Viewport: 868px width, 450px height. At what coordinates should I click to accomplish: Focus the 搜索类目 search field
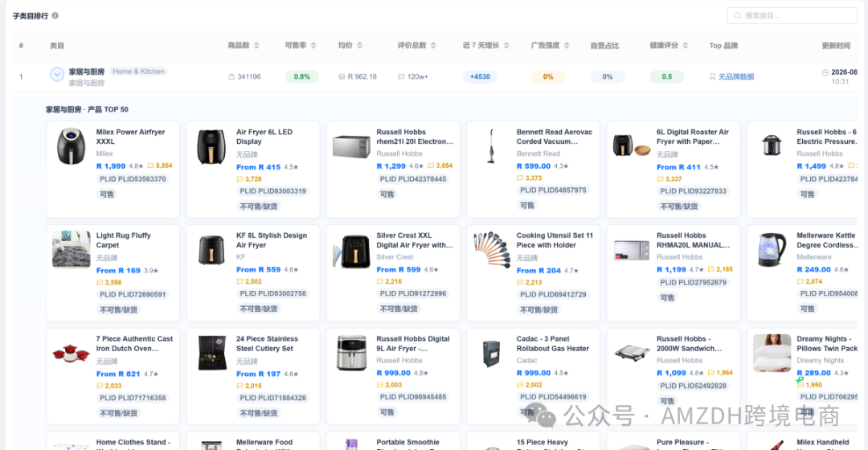tap(792, 15)
